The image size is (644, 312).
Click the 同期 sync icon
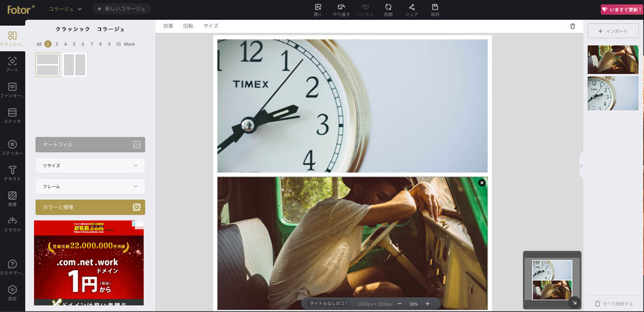(388, 10)
